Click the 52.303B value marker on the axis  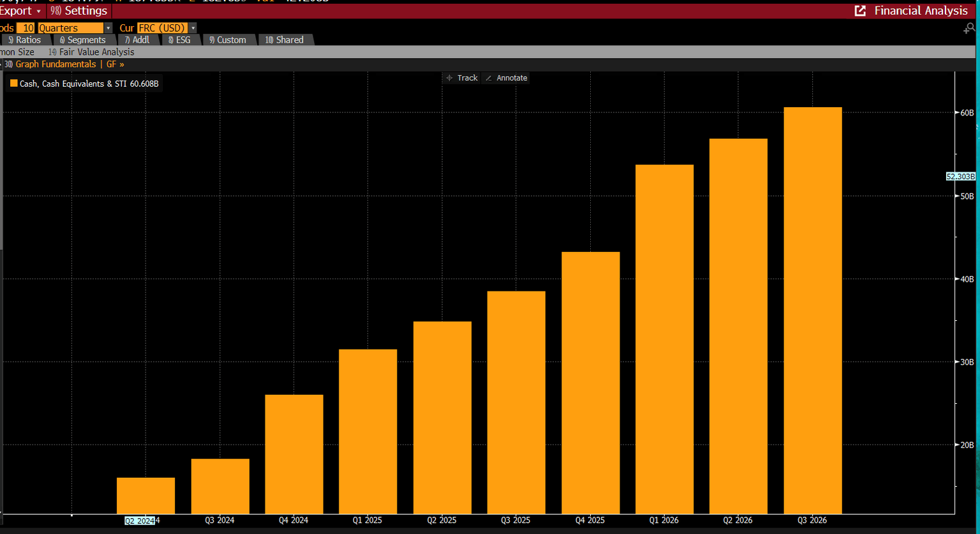[960, 177]
